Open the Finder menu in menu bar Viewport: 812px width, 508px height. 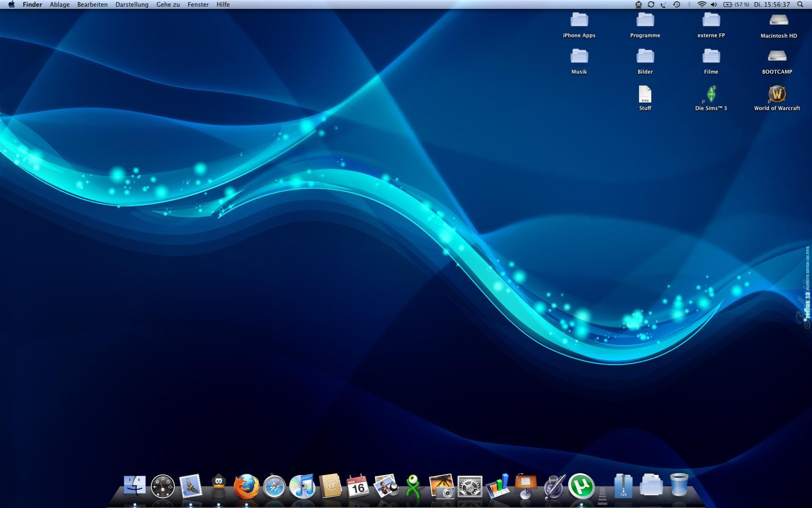tap(32, 5)
